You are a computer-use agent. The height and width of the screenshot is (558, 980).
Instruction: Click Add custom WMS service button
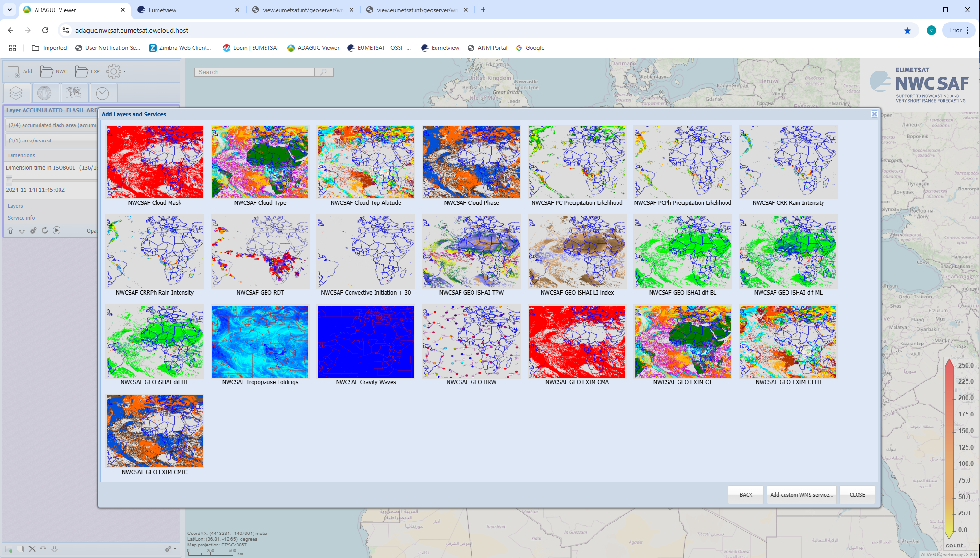(801, 495)
